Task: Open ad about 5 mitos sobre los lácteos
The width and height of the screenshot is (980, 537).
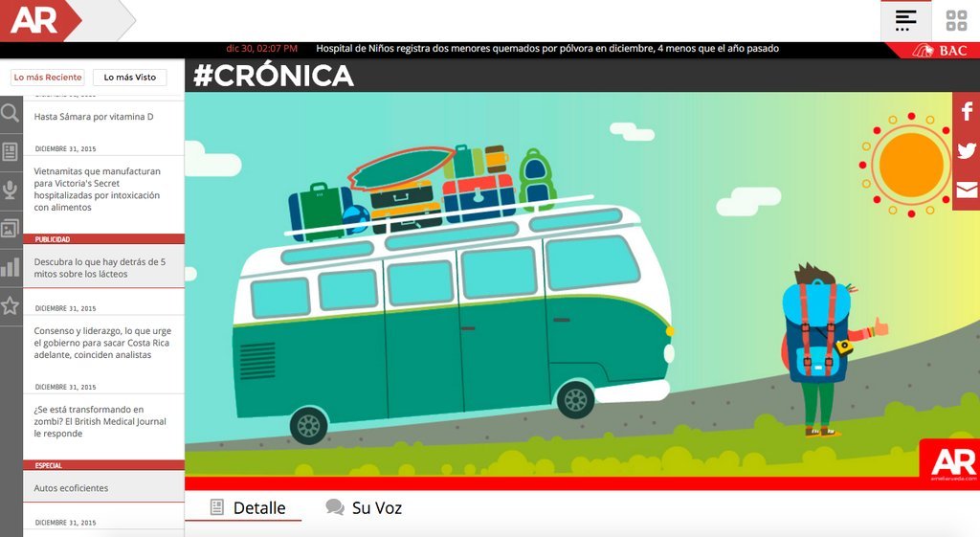Action: pyautogui.click(x=100, y=268)
